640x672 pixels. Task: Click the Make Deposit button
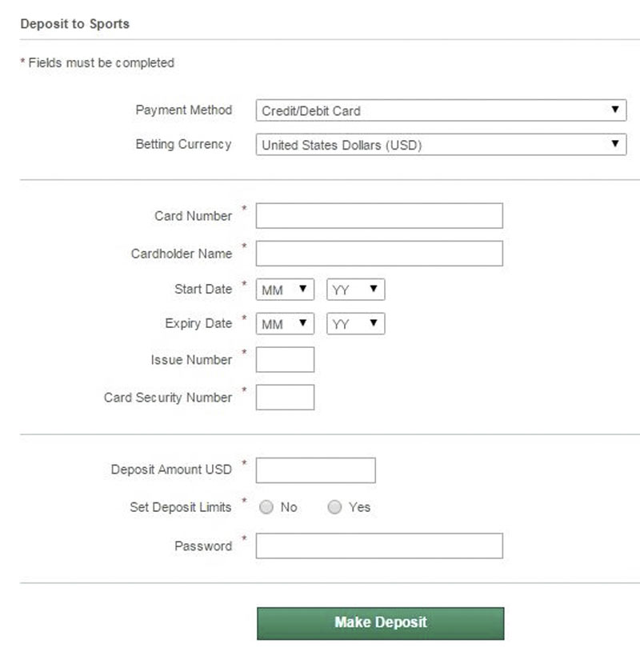tap(380, 623)
